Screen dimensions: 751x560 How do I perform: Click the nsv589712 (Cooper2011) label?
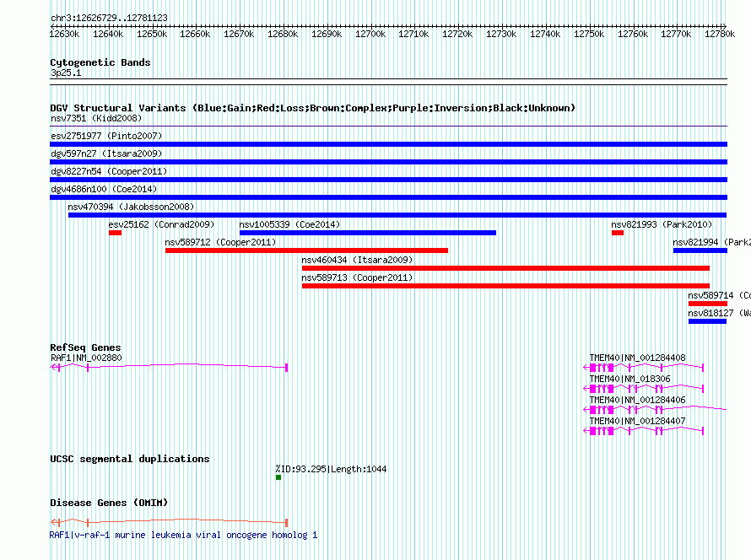tap(221, 242)
